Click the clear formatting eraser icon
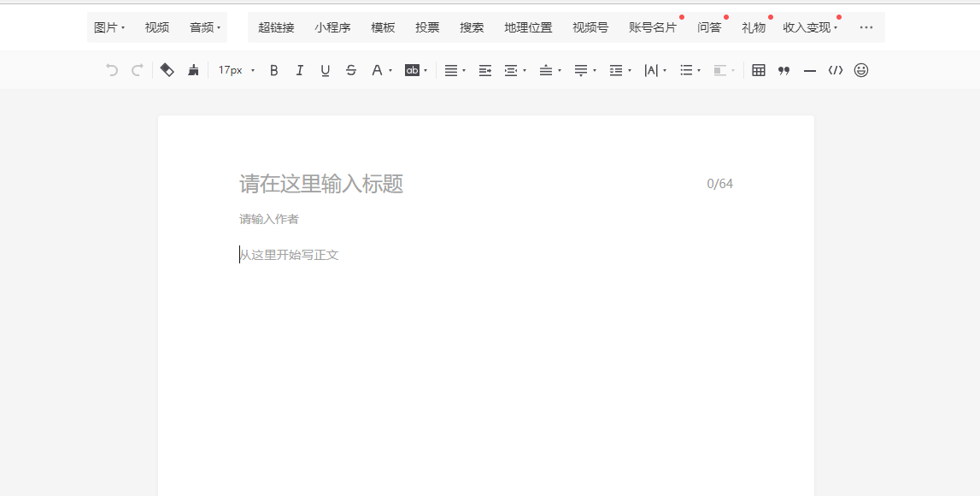The image size is (980, 496). [x=167, y=70]
